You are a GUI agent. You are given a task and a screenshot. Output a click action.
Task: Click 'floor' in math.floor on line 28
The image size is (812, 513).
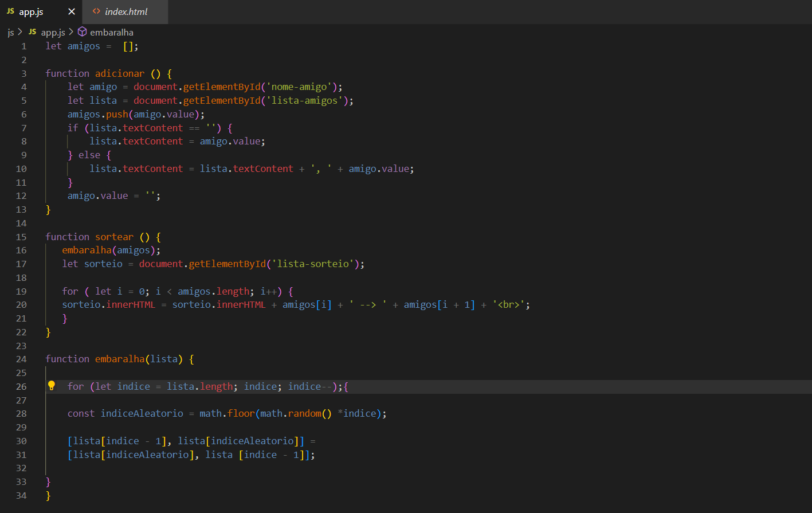(x=241, y=413)
